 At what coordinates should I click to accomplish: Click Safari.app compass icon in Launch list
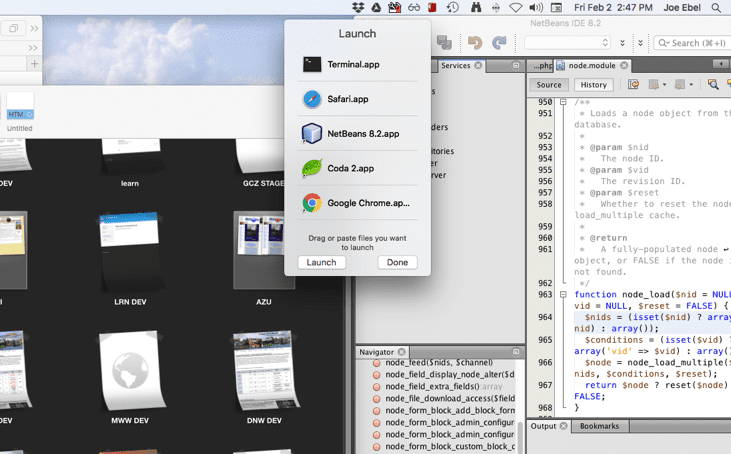click(x=312, y=99)
